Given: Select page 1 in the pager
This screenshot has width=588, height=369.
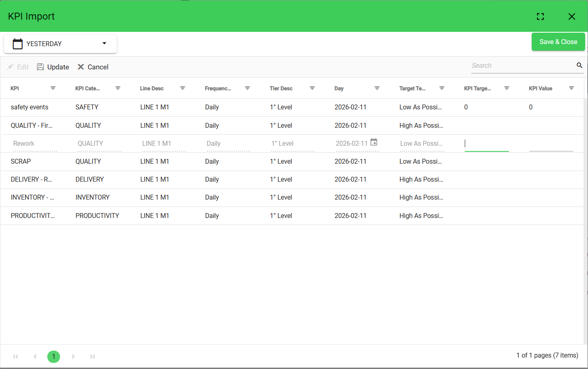Looking at the screenshot, I should 53,356.
